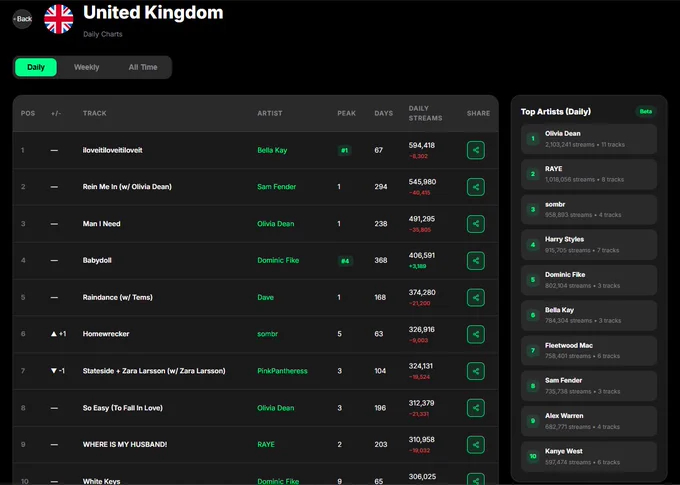This screenshot has width=680, height=485.
Task: Share the So Easy (To Fall In Love) track
Action: click(476, 408)
